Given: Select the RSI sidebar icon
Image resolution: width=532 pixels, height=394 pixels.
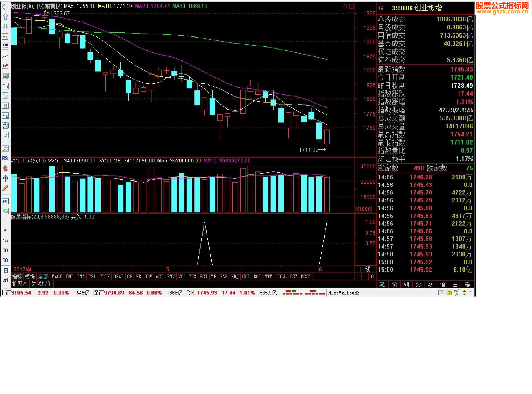Looking at the screenshot, I should (5, 158).
